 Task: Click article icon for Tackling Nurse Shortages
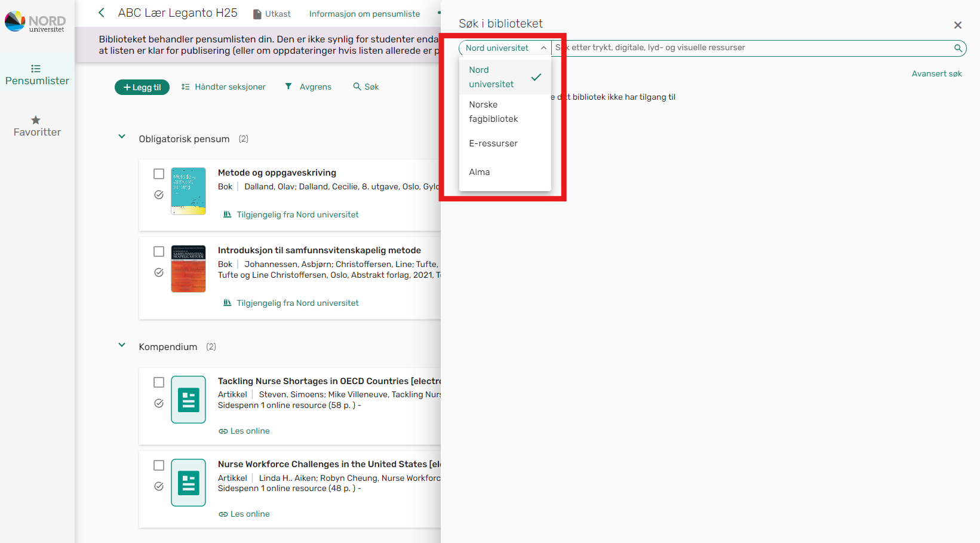point(189,400)
